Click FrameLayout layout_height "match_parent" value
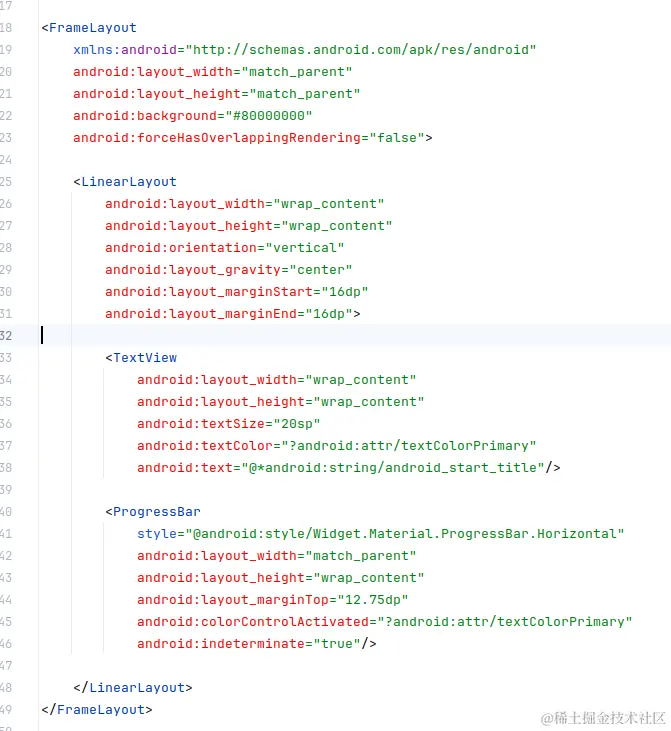 (304, 94)
